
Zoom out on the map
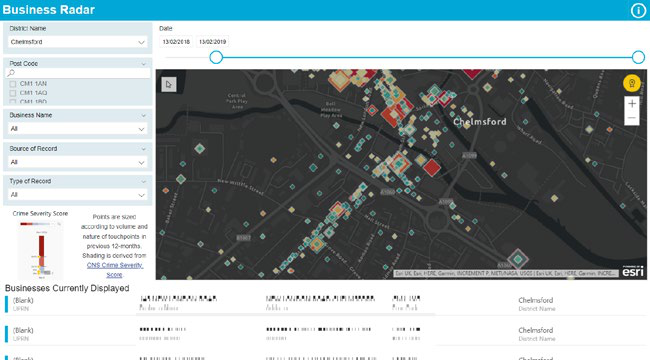click(632, 118)
